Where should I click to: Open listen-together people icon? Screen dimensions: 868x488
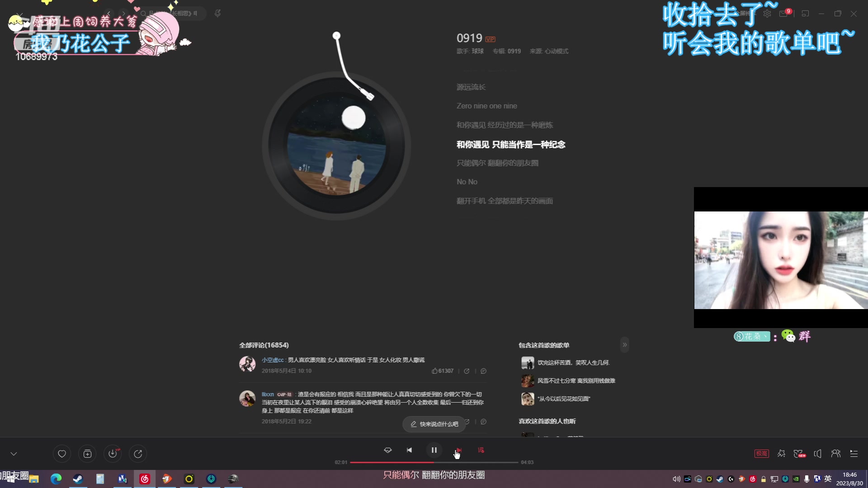tap(835, 454)
